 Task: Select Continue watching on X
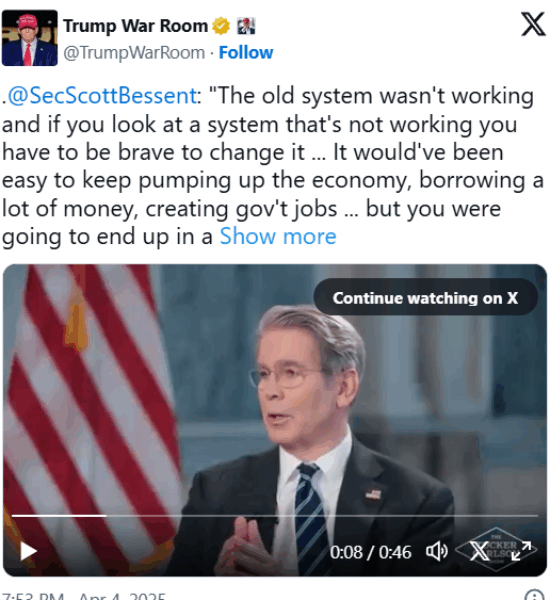[x=425, y=298]
